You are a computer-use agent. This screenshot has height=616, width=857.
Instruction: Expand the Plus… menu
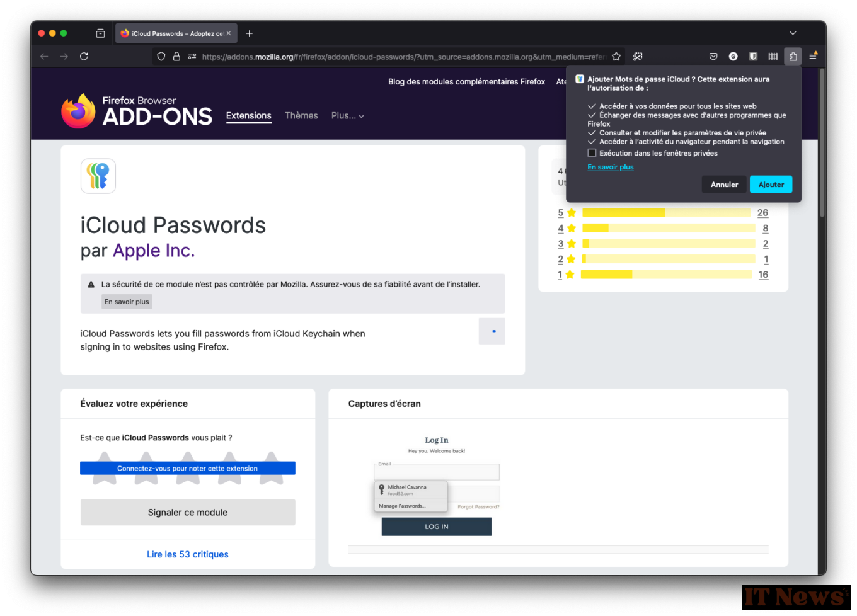[x=348, y=116]
